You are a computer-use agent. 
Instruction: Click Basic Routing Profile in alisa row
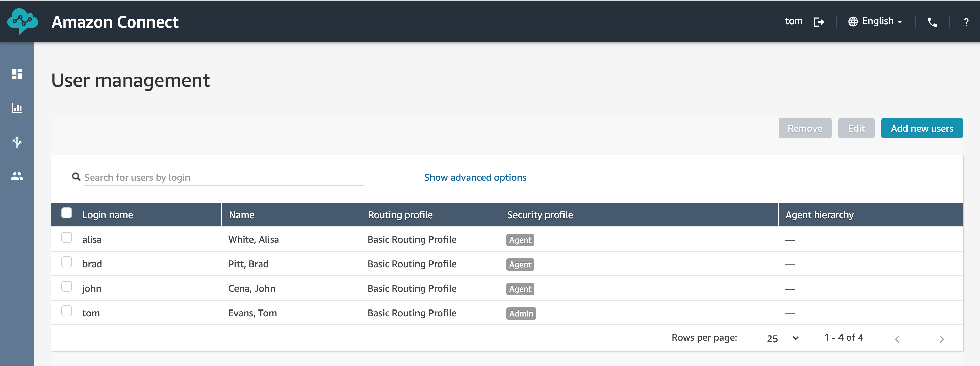(412, 239)
